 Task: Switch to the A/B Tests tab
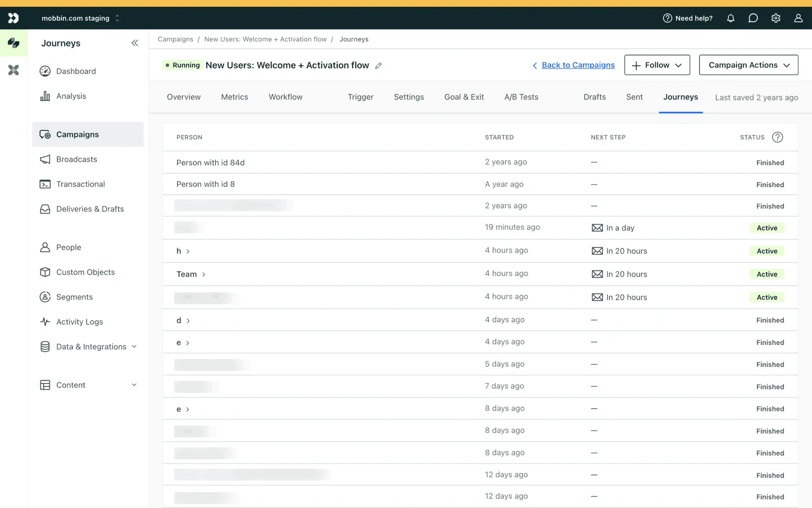[521, 97]
